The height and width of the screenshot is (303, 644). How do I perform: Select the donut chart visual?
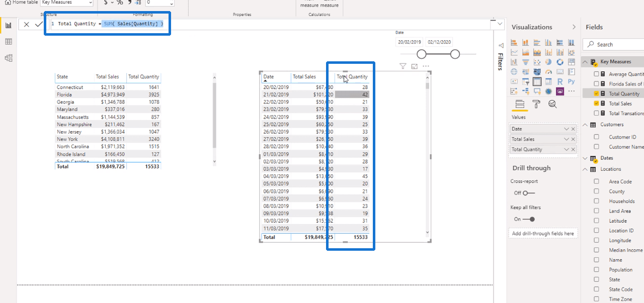(x=560, y=62)
